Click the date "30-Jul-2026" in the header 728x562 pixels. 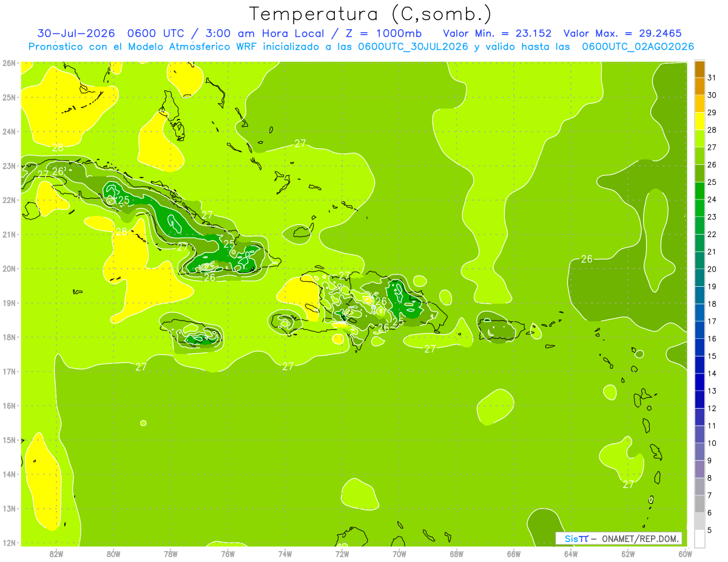76,33
